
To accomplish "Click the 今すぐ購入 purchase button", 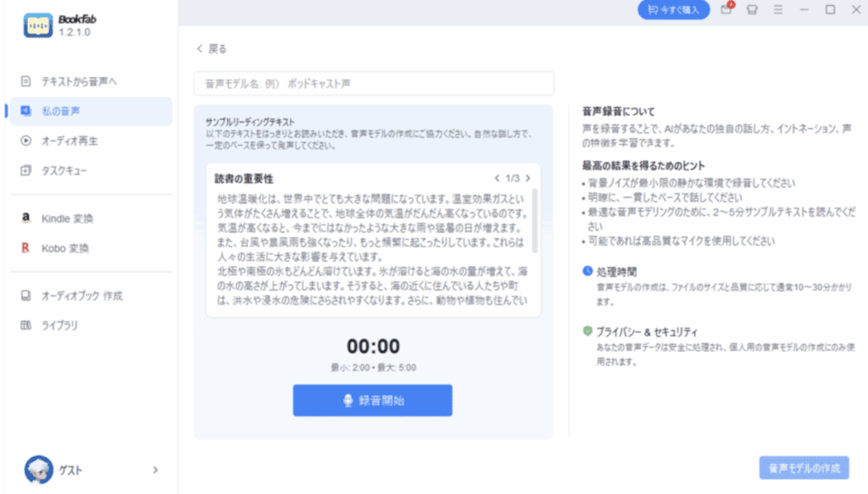I will (x=673, y=10).
